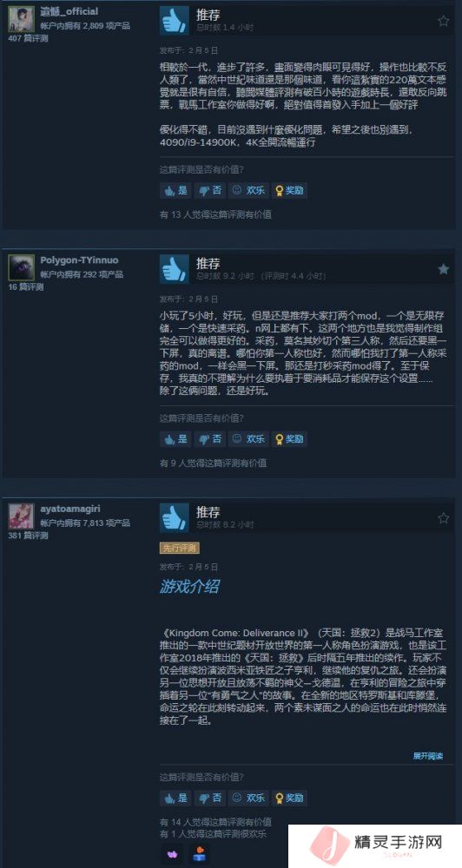Viewport: 462px width, 868px height.
Task: Open Polygon-TYinnuo's avatar
Action: point(23,268)
